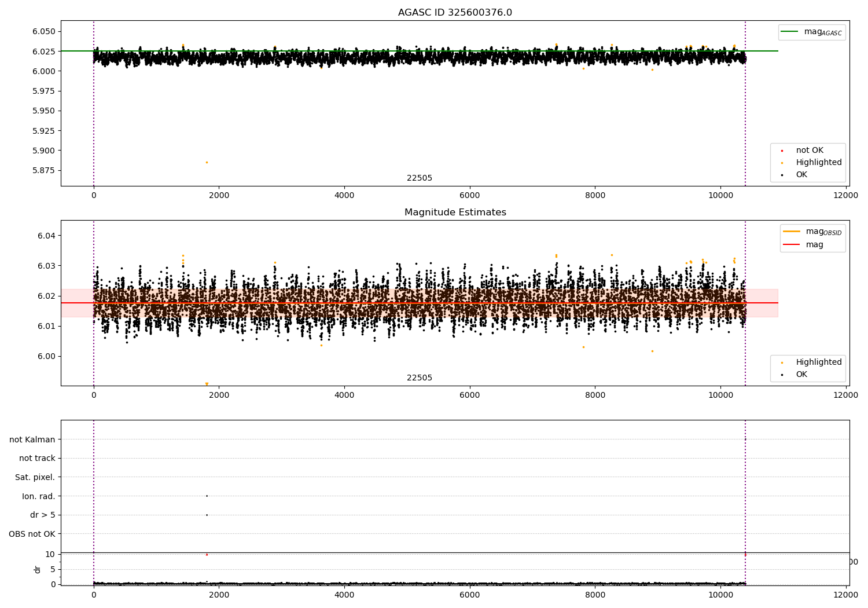This screenshot has width=868, height=608.
Task: Click the 'Sat. pixel.' axis label
Action: (35, 477)
